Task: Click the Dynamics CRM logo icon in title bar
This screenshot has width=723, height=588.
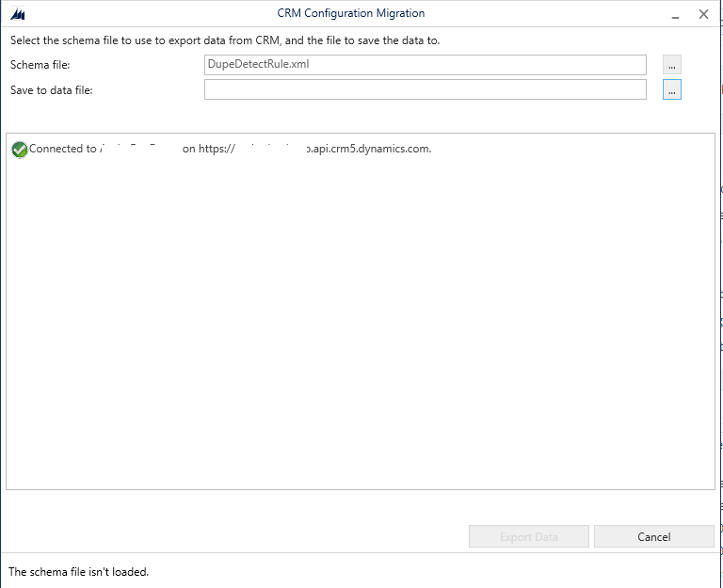Action: pyautogui.click(x=17, y=14)
